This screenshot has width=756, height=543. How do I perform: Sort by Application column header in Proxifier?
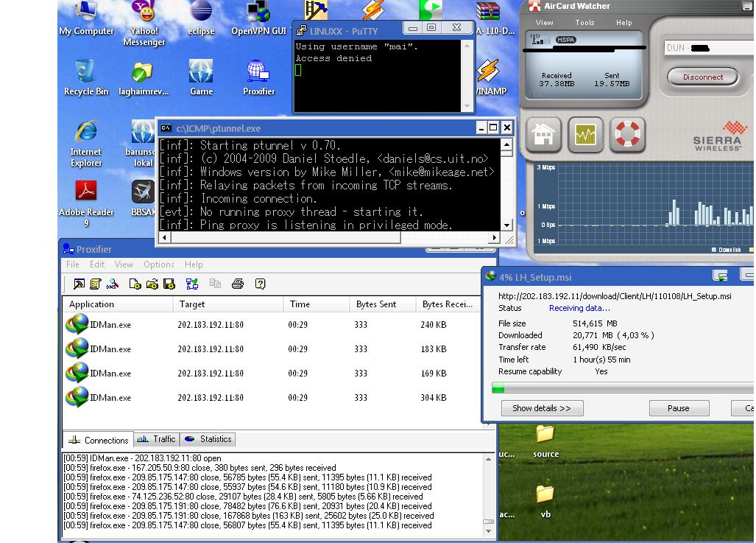click(118, 304)
